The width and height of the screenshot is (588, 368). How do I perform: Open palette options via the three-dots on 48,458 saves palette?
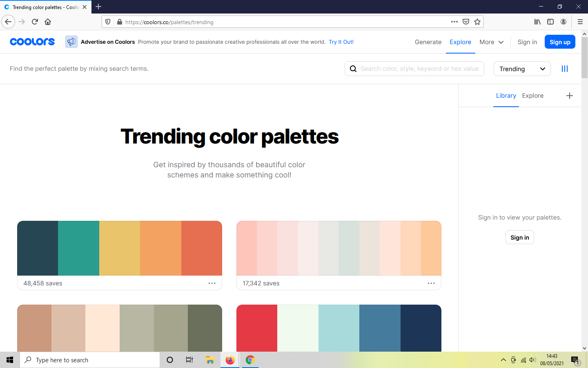tap(212, 283)
